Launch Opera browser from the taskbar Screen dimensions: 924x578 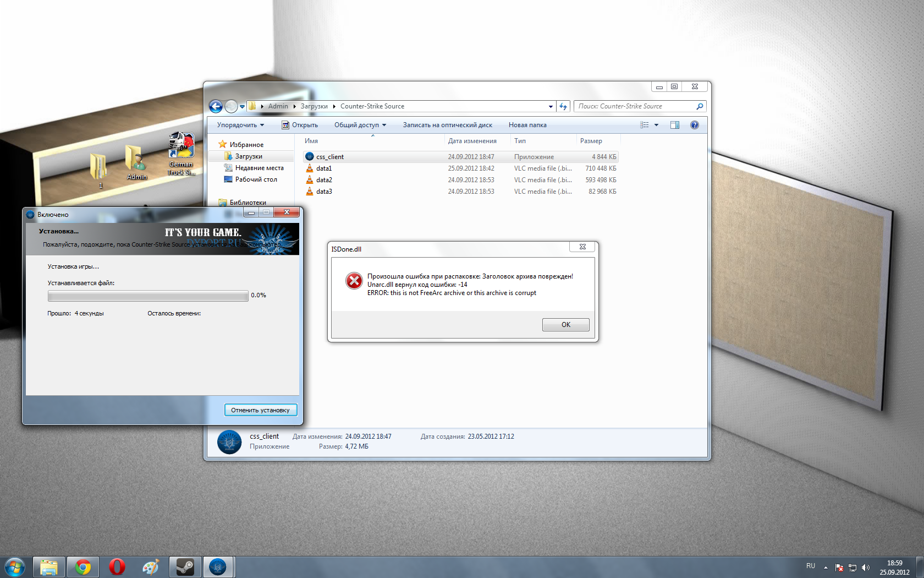coord(117,567)
